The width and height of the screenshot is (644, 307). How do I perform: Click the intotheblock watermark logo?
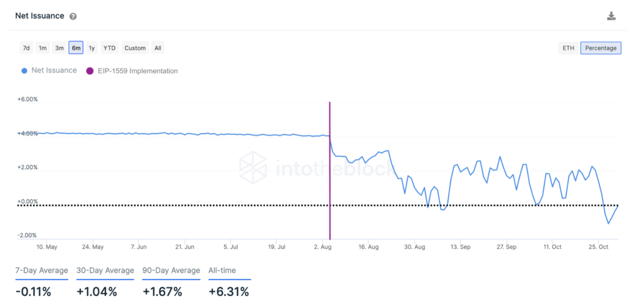253,167
